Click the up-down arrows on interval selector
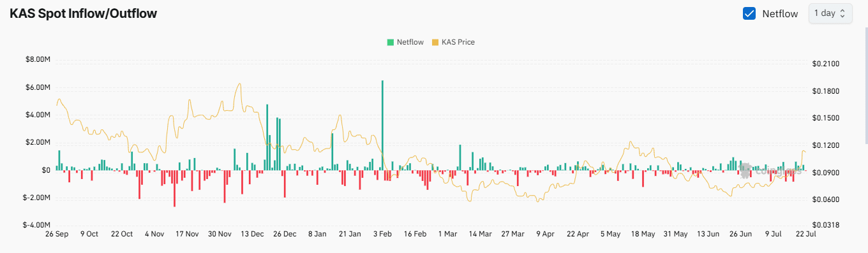This screenshot has width=868, height=253. point(842,13)
